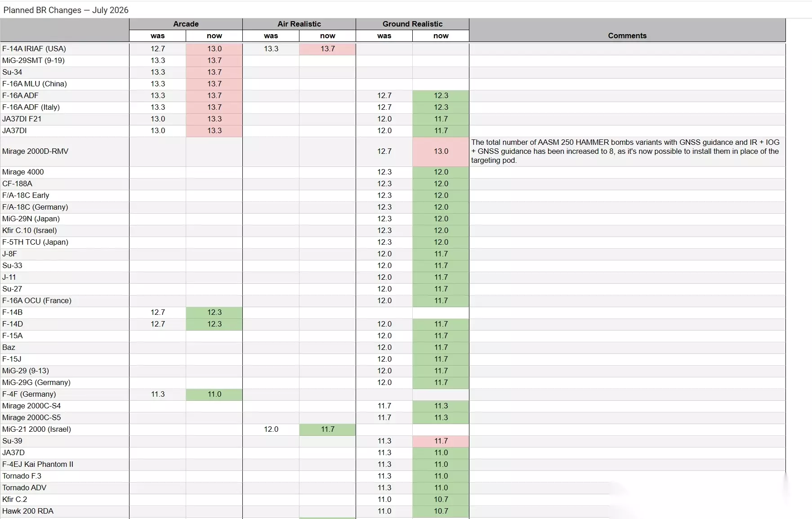Click the Ground Realistic column header

tap(412, 24)
